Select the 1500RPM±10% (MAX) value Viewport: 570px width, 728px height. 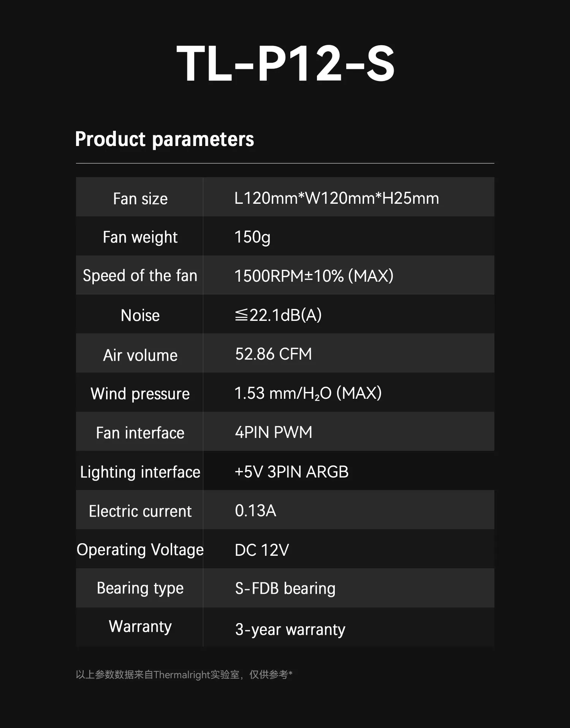coord(314,276)
